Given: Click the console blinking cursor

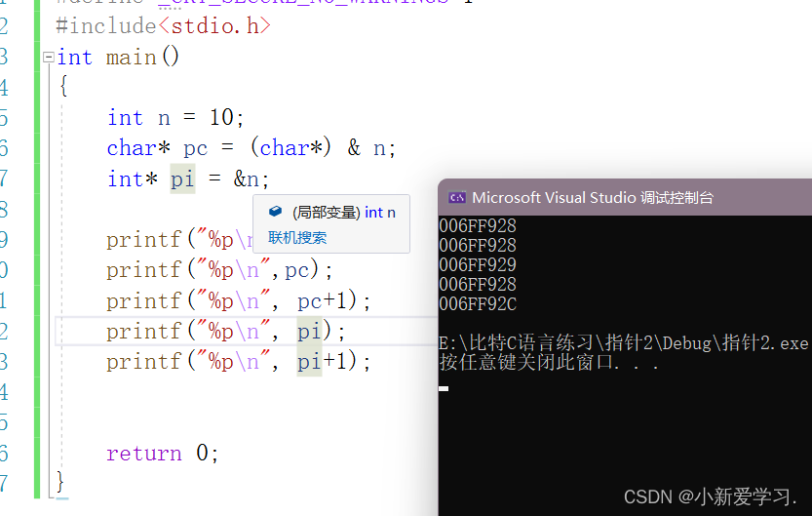Looking at the screenshot, I should 444,388.
